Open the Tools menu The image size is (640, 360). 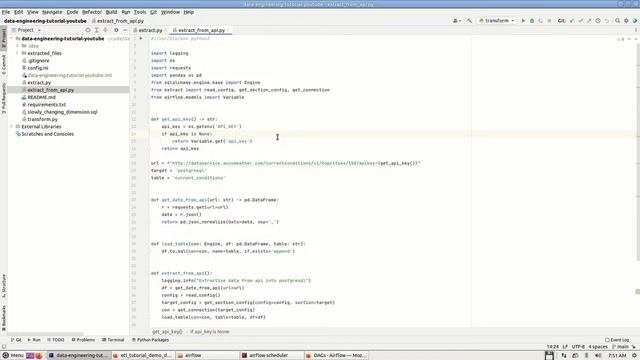point(140,12)
